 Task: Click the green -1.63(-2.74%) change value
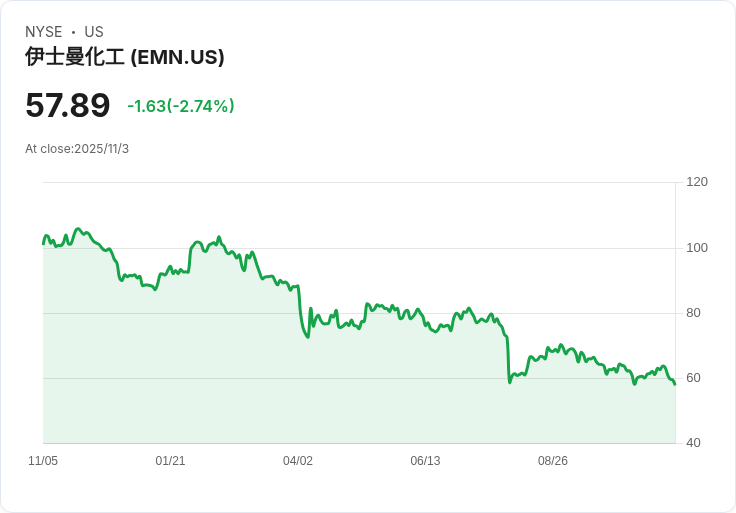[180, 106]
